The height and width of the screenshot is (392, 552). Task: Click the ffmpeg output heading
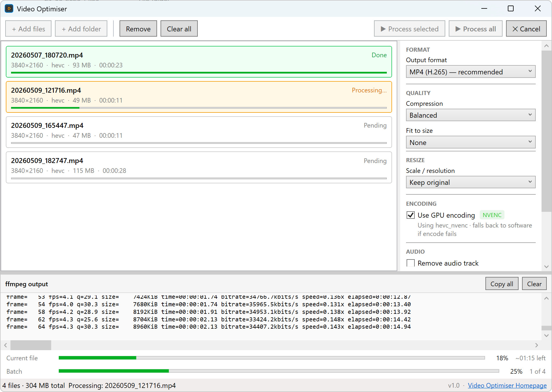coord(26,284)
